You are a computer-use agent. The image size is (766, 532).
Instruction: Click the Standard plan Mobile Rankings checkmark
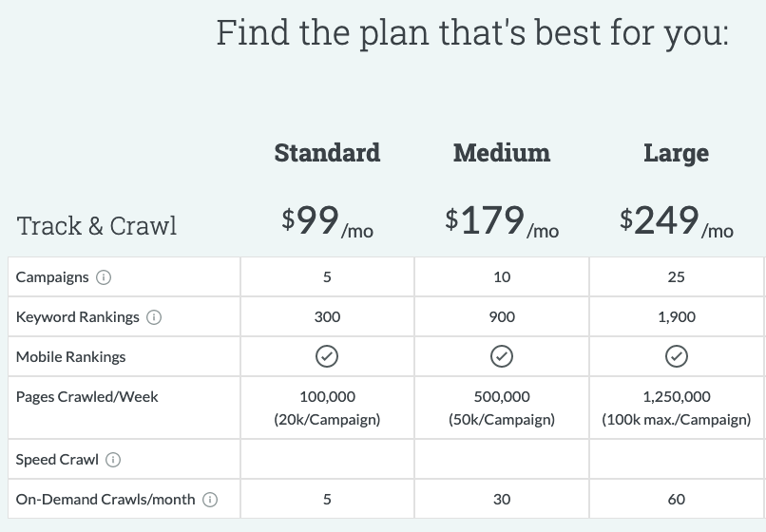pyautogui.click(x=327, y=356)
